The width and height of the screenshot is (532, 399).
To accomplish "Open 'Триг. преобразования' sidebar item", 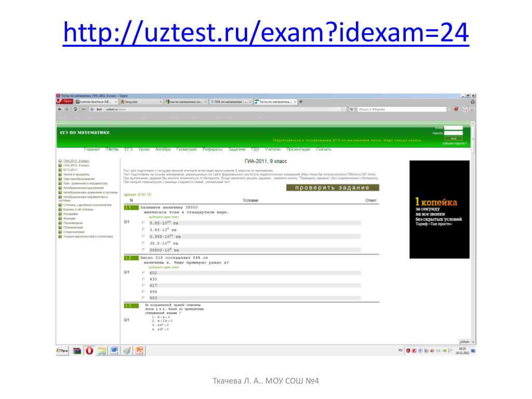I will (x=79, y=179).
